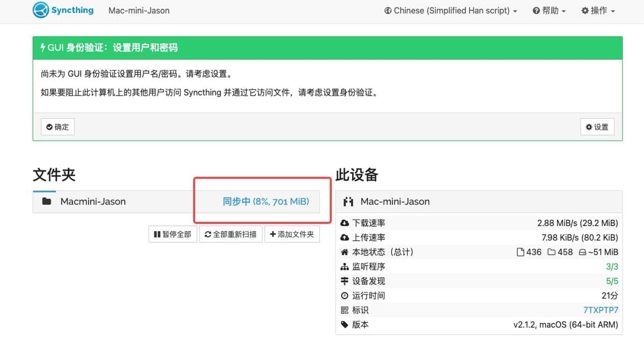
Task: Click the QR code icon beside 标识
Action: (x=345, y=310)
